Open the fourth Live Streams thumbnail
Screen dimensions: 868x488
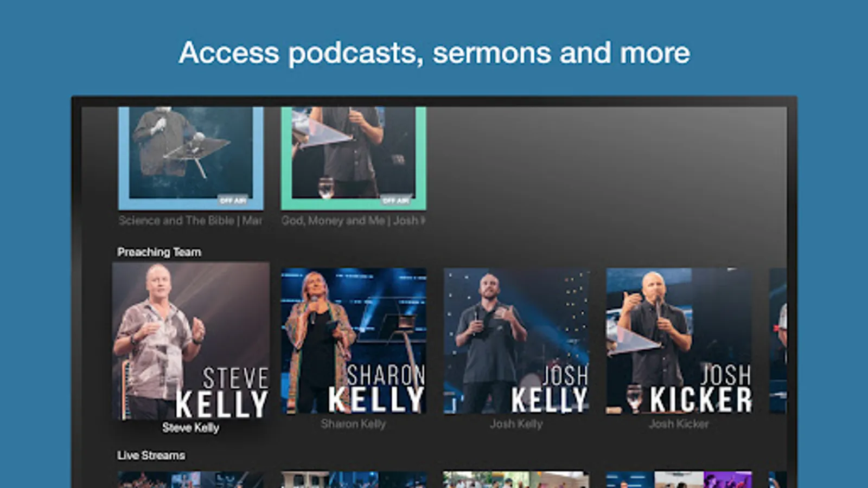(x=679, y=479)
